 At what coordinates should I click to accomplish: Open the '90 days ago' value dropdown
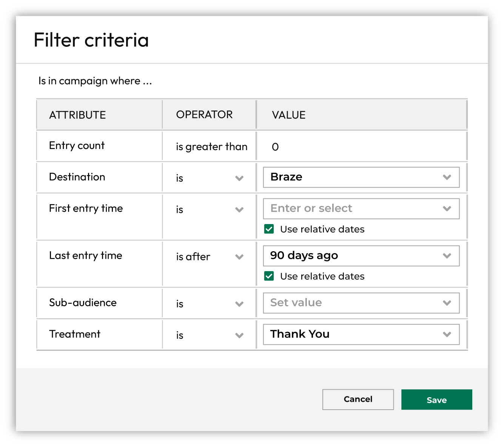(361, 256)
